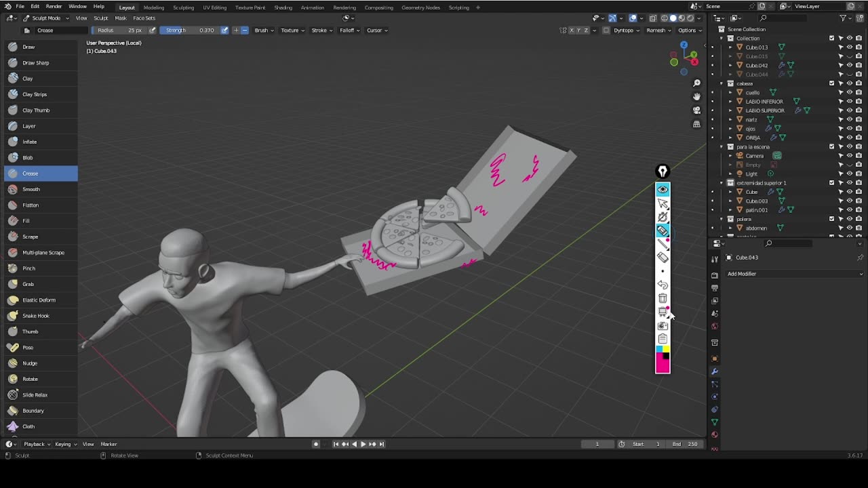Click the pen nib icon above annotation toolbar
This screenshot has height=488, width=868.
663,171
